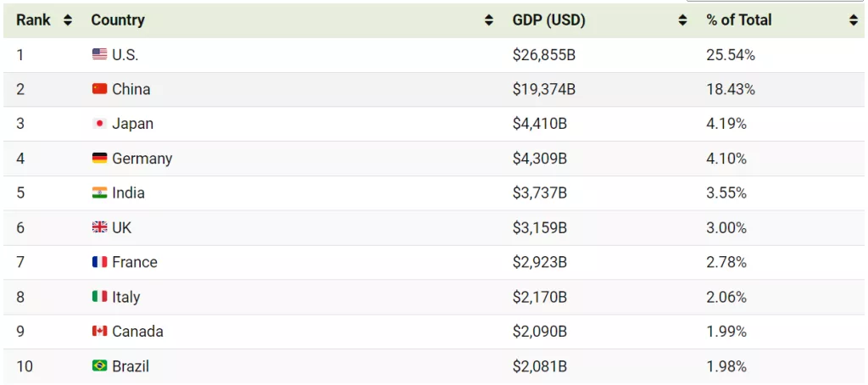868x385 pixels.
Task: Click the China flag icon
Action: 99,89
